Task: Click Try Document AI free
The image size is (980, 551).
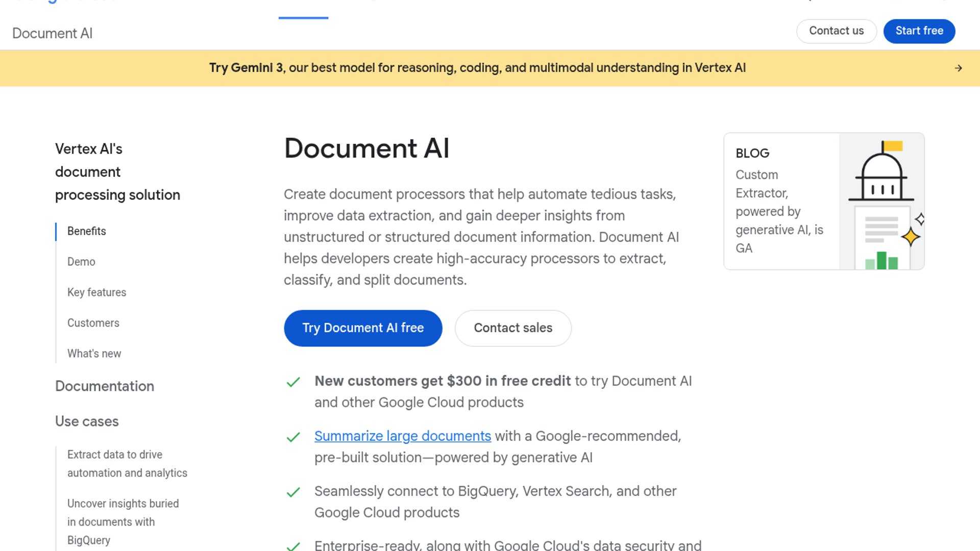Action: pyautogui.click(x=363, y=328)
